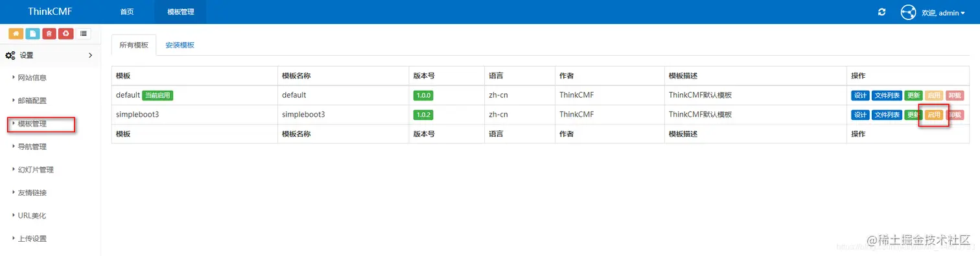This screenshot has height=256, width=980.
Task: Open 上传设置 in the sidebar
Action: [x=32, y=239]
